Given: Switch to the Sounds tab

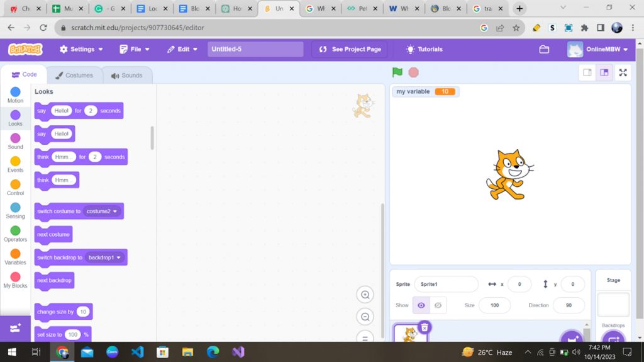Looking at the screenshot, I should [x=126, y=76].
